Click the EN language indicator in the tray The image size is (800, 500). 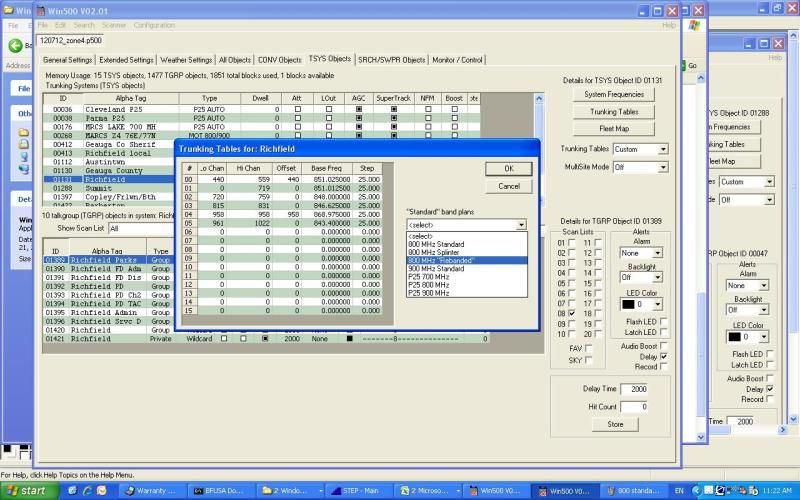pos(679,491)
